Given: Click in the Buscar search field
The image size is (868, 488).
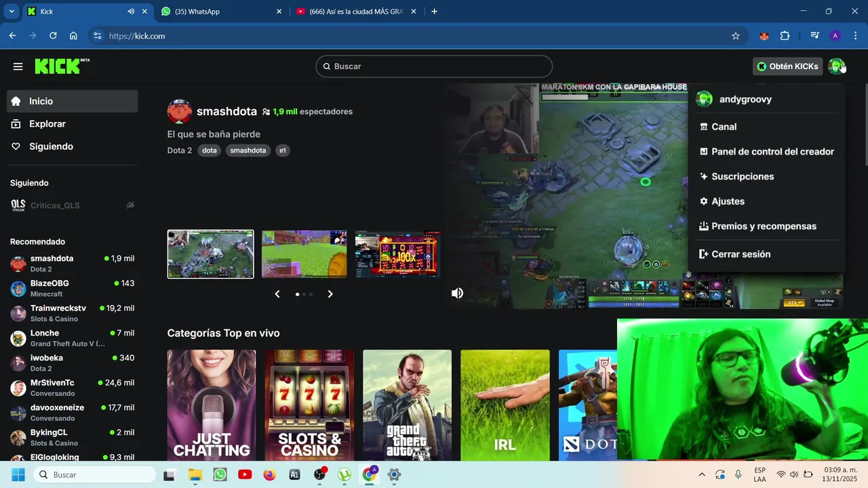Looking at the screenshot, I should point(434,66).
